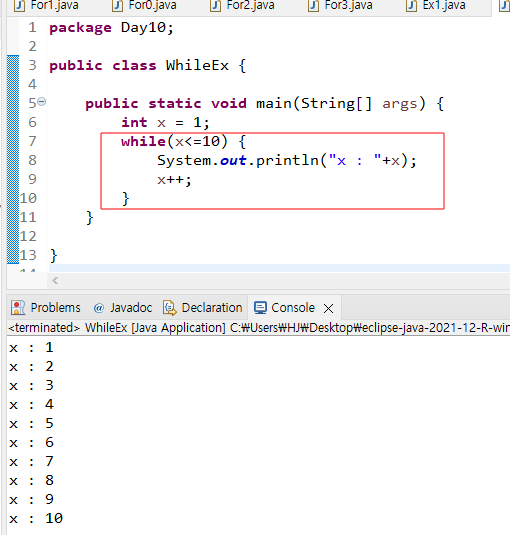Click the class name WhileEx in code
This screenshot has height=535, width=510.
pos(197,65)
